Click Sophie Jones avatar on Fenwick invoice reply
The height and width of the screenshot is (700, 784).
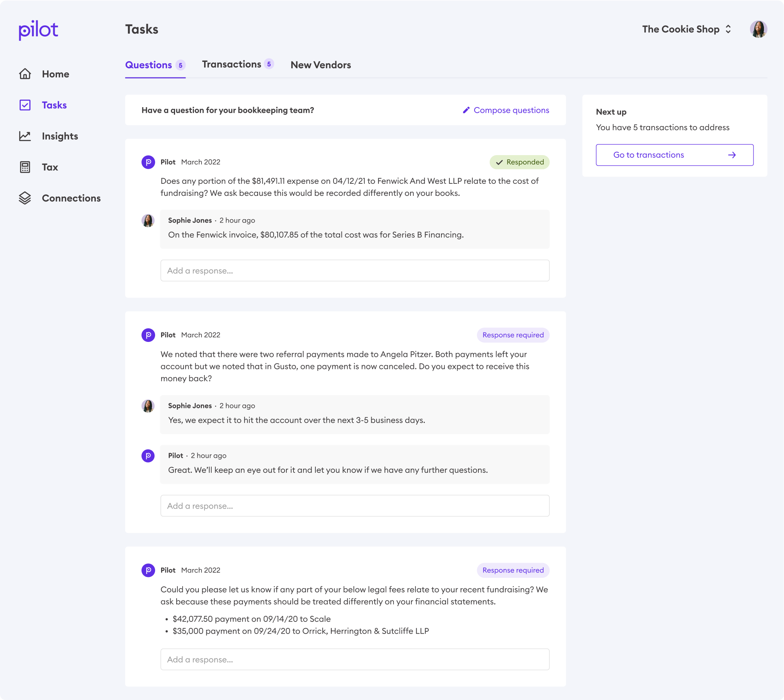pos(148,221)
